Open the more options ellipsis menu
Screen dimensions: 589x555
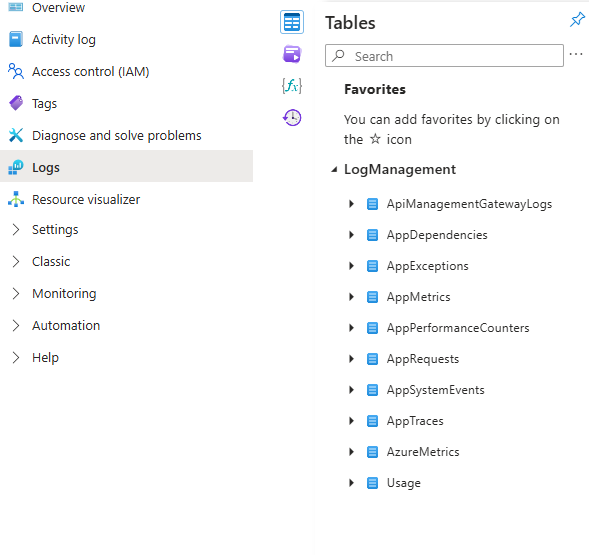click(576, 54)
